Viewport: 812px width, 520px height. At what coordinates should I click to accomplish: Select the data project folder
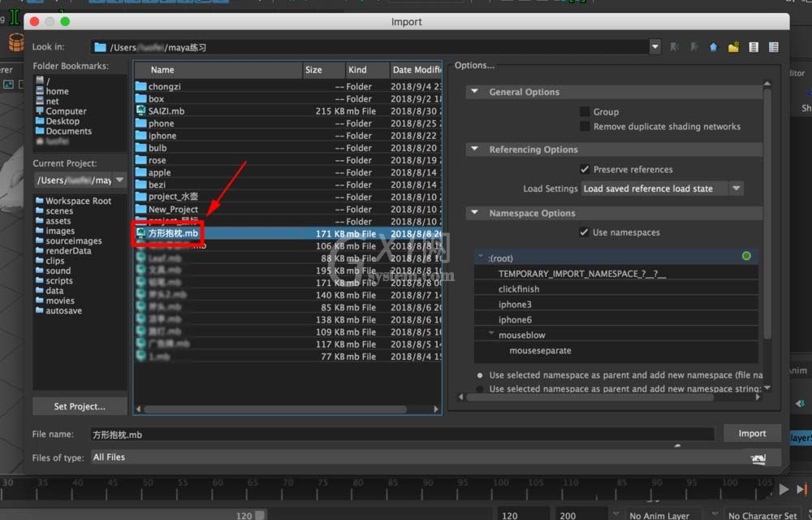click(x=50, y=291)
